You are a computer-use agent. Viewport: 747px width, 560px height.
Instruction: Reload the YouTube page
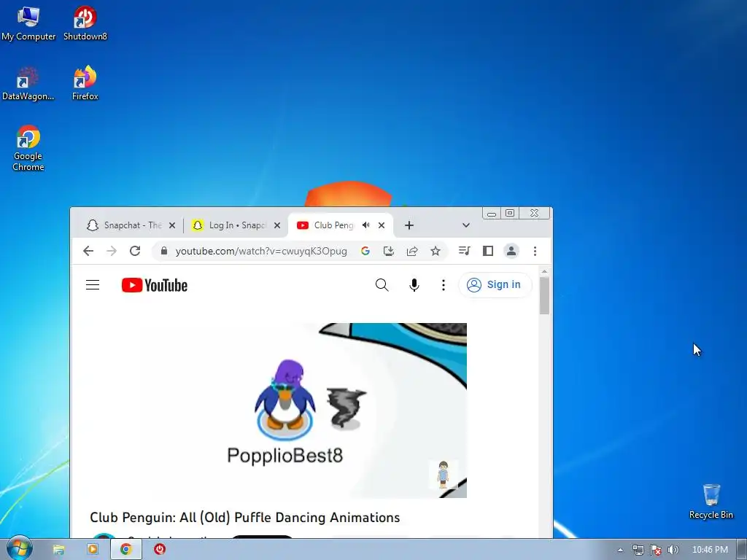(135, 251)
